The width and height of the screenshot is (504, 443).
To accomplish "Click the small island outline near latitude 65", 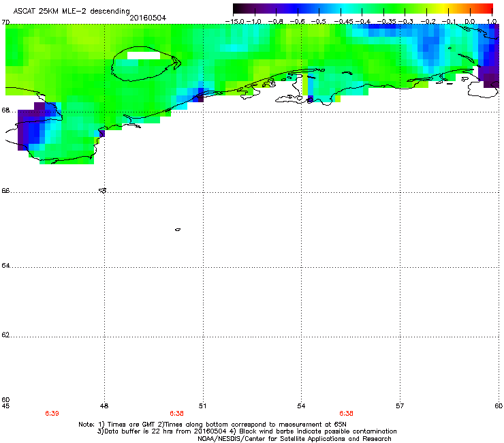I will pos(178,230).
